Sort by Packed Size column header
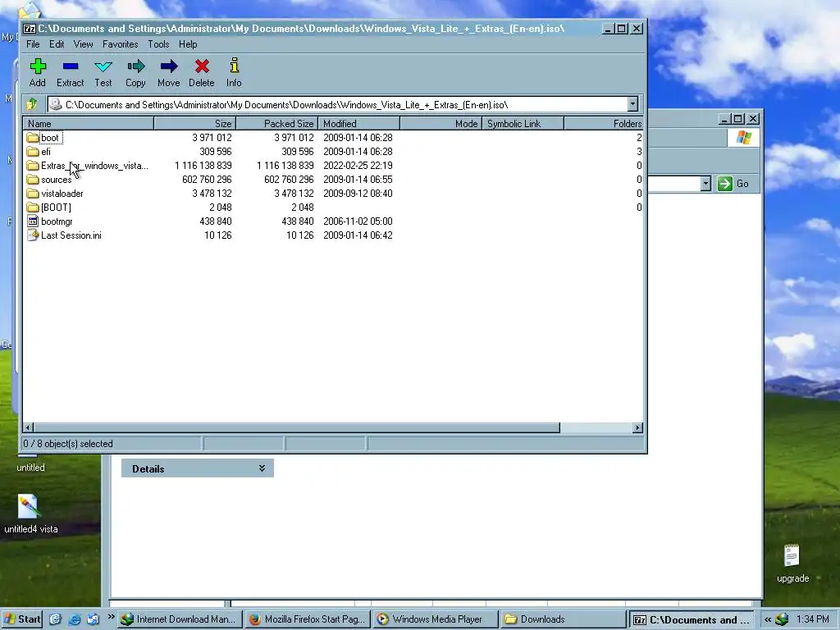 277,123
